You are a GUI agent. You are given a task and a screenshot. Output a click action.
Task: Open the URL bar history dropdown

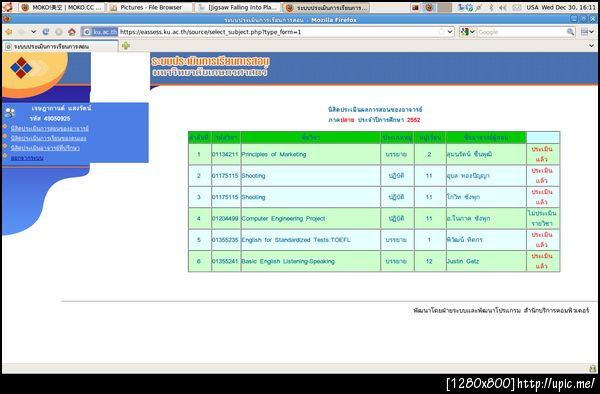coord(450,32)
